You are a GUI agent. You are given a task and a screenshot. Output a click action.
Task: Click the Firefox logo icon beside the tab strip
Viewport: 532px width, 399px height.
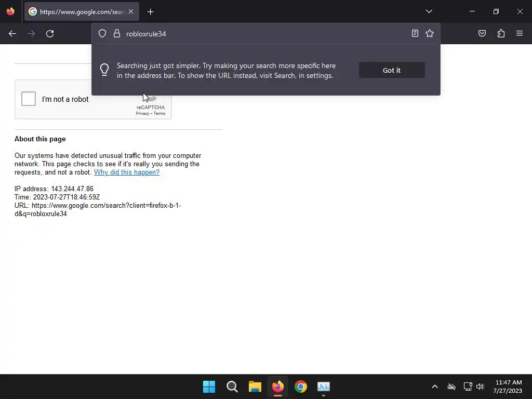[x=10, y=11]
